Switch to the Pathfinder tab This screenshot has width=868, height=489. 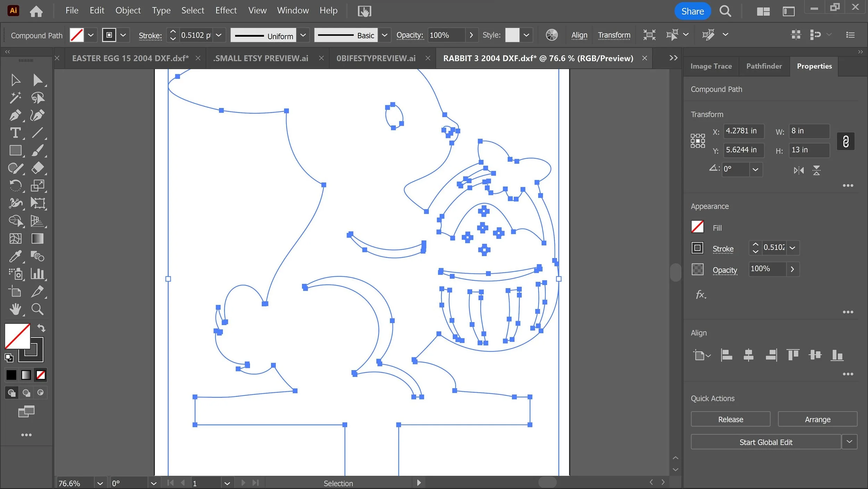pyautogui.click(x=764, y=66)
